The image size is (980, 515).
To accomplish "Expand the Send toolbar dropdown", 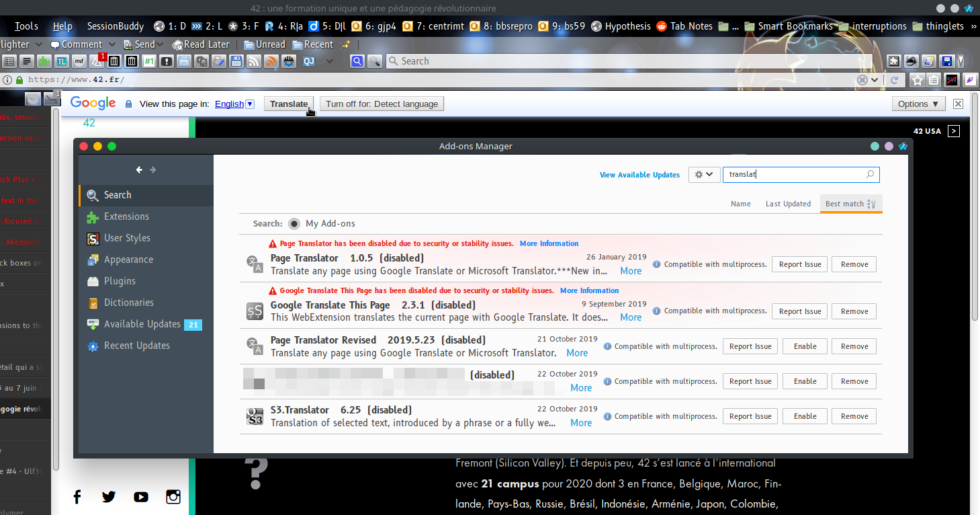I will click(x=160, y=44).
